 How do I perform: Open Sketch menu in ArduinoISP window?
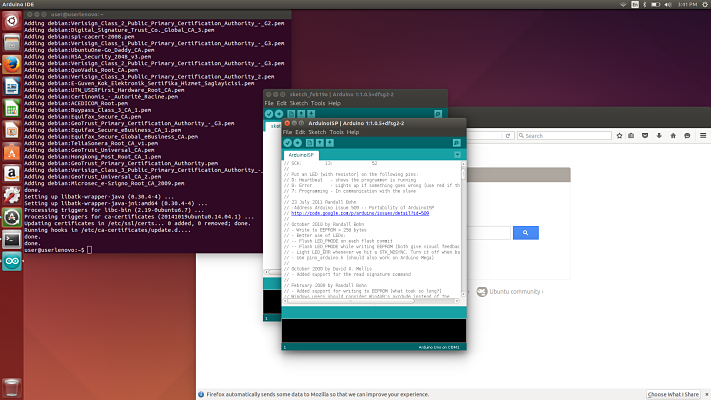(x=317, y=132)
